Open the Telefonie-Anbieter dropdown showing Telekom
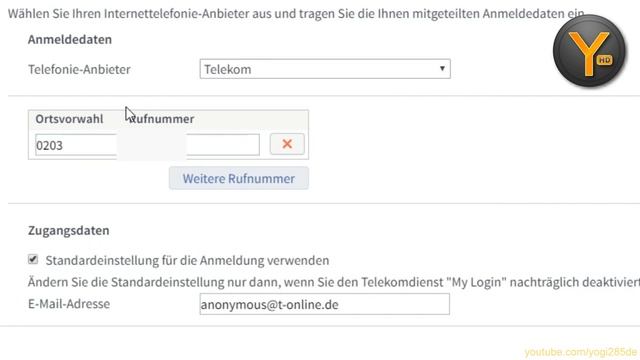640x360 pixels. (x=325, y=69)
